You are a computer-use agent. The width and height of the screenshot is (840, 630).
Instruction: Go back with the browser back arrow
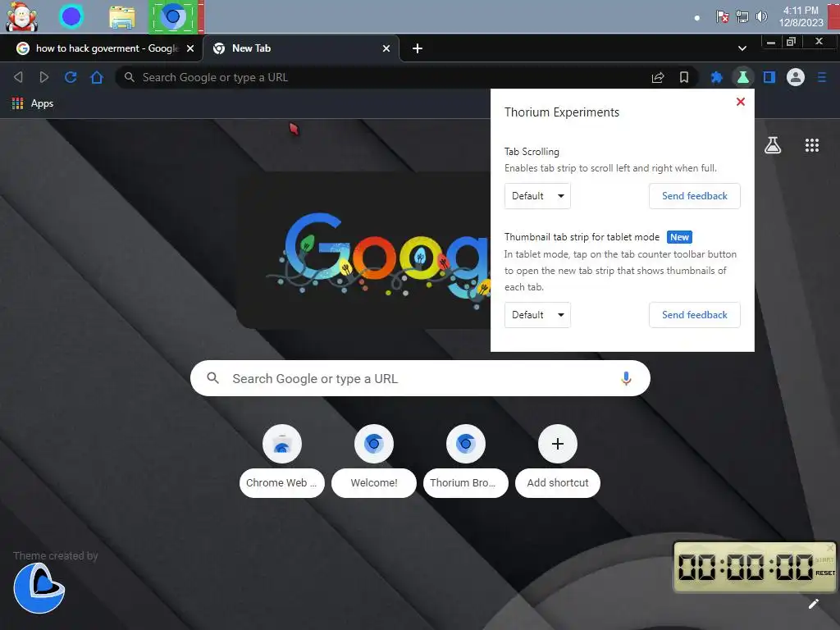[x=18, y=77]
